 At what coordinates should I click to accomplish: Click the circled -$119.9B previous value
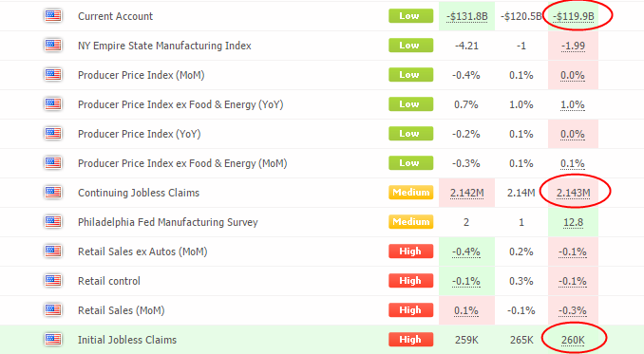574,17
